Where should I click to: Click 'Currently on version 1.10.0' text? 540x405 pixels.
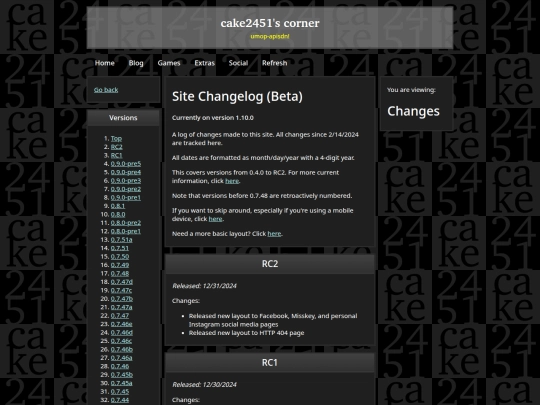click(x=213, y=118)
